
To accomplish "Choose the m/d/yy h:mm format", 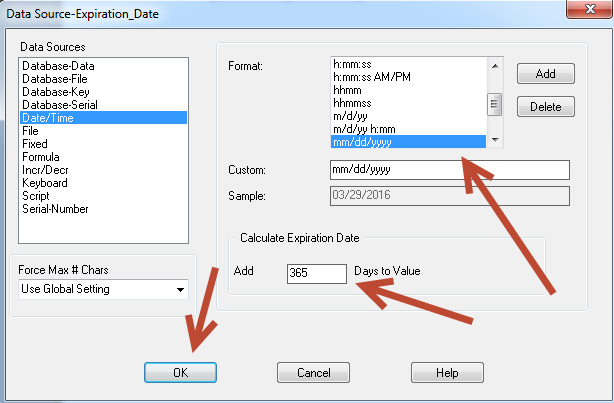I will pos(366,128).
